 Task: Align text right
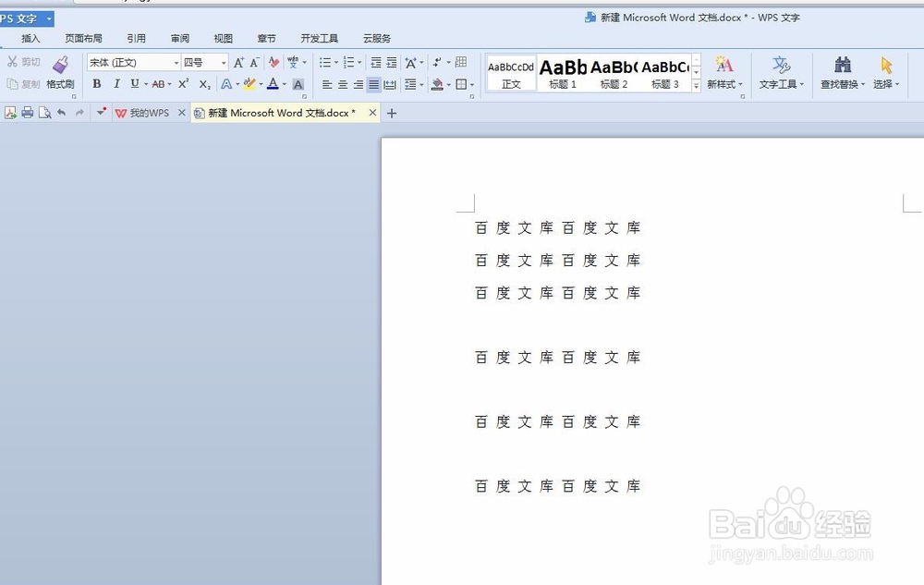(359, 85)
